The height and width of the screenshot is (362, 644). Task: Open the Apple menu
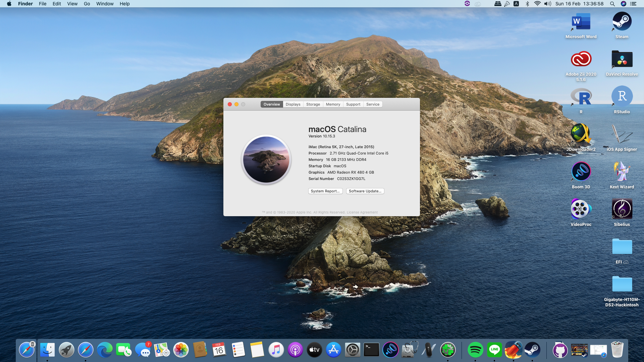9,4
